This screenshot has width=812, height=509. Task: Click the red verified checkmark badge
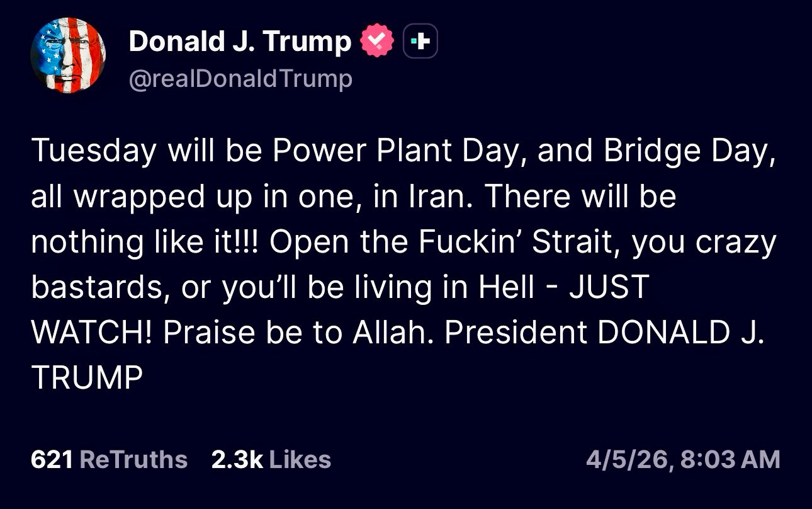click(x=377, y=42)
